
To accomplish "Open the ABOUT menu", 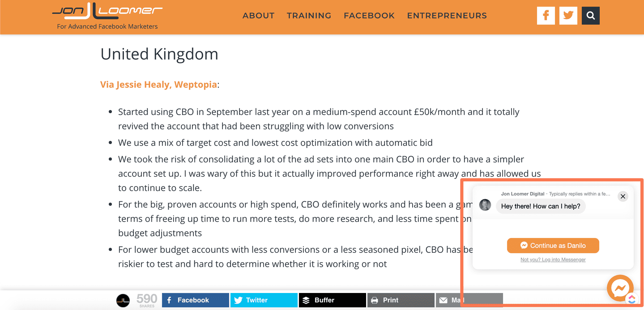I will pyautogui.click(x=258, y=16).
